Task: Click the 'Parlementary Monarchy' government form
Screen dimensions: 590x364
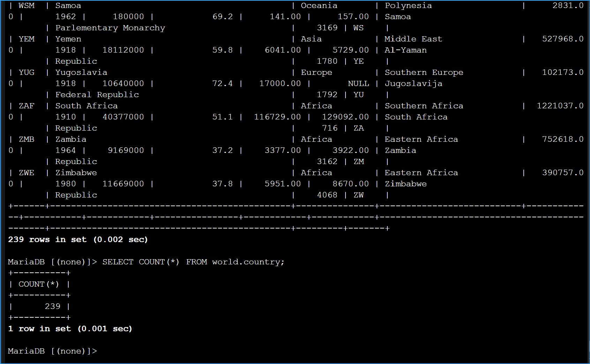Action: [x=110, y=28]
